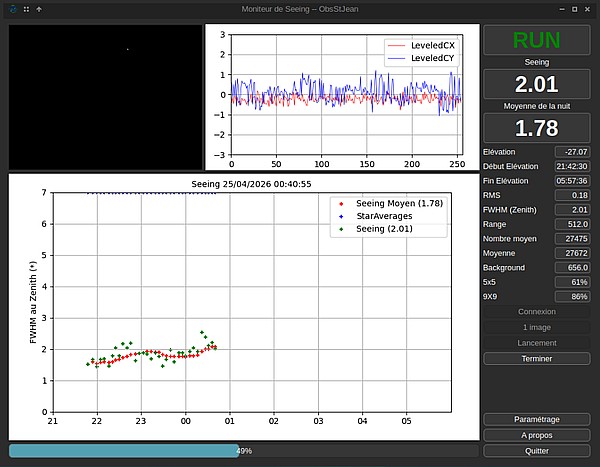
Task: Select the 5x5 field showing 61%
Action: 572,282
